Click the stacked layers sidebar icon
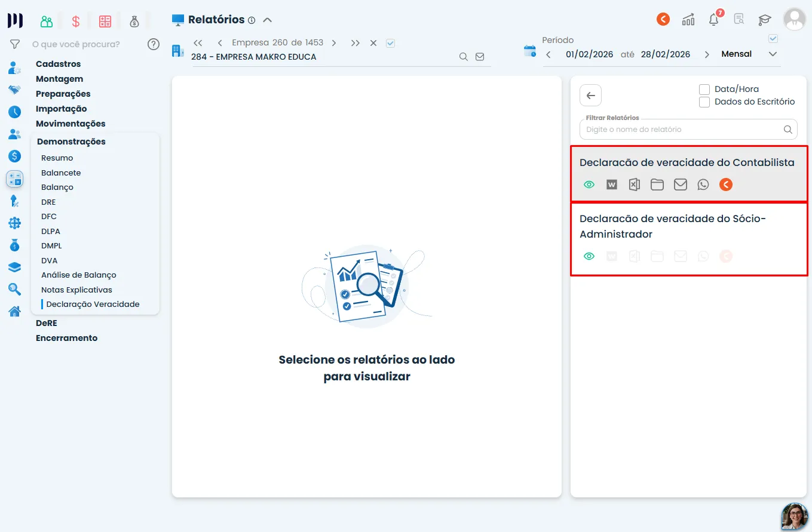Viewport: 812px width, 532px height. [x=15, y=267]
